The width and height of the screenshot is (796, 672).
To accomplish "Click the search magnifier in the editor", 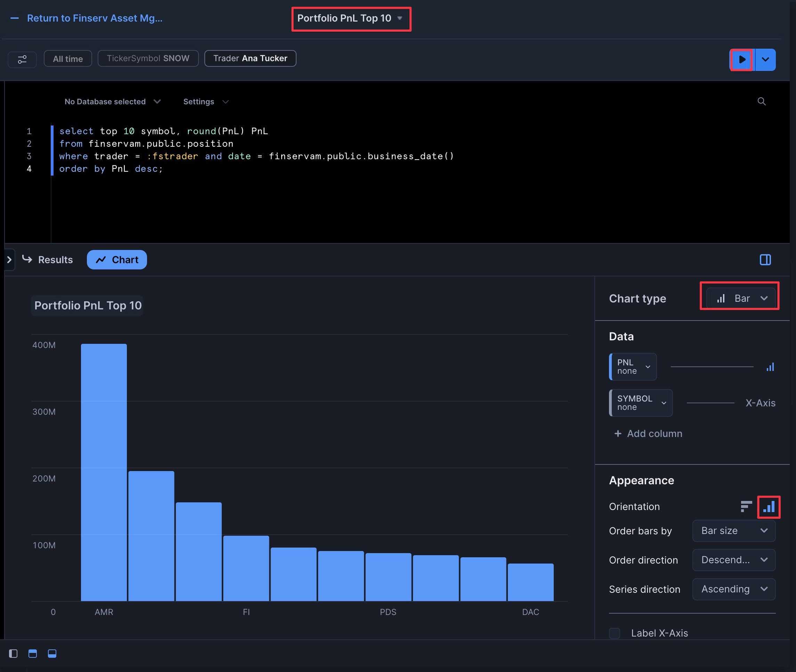I will 761,101.
